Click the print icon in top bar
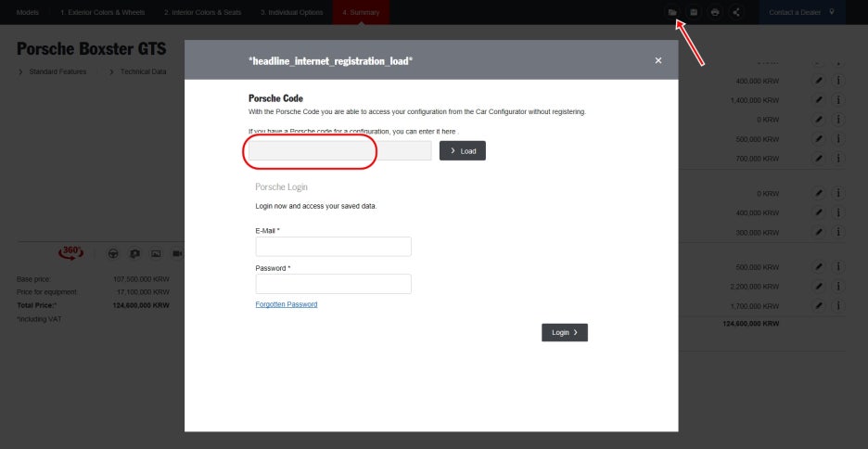The image size is (868, 449). [715, 12]
